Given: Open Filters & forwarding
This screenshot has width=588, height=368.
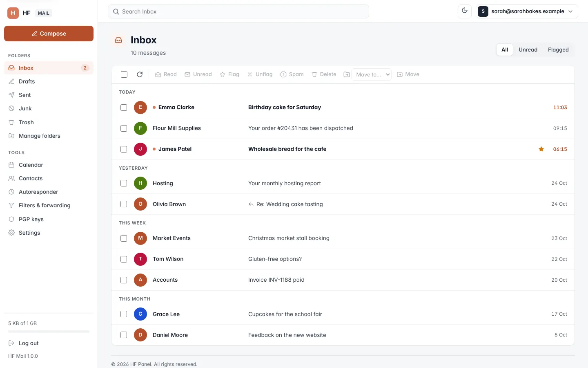Looking at the screenshot, I should [x=49, y=205].
